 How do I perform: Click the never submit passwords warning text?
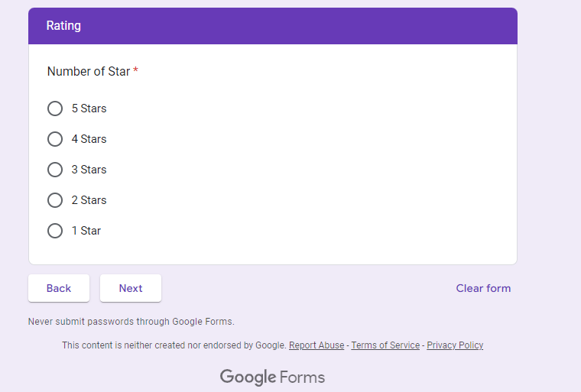131,322
